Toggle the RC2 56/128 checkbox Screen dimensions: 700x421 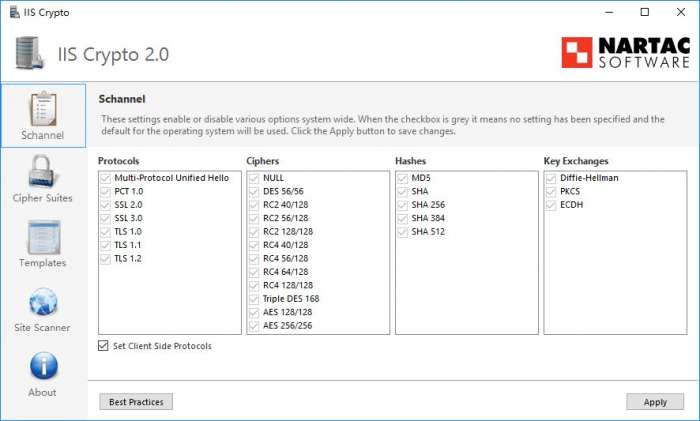[254, 218]
